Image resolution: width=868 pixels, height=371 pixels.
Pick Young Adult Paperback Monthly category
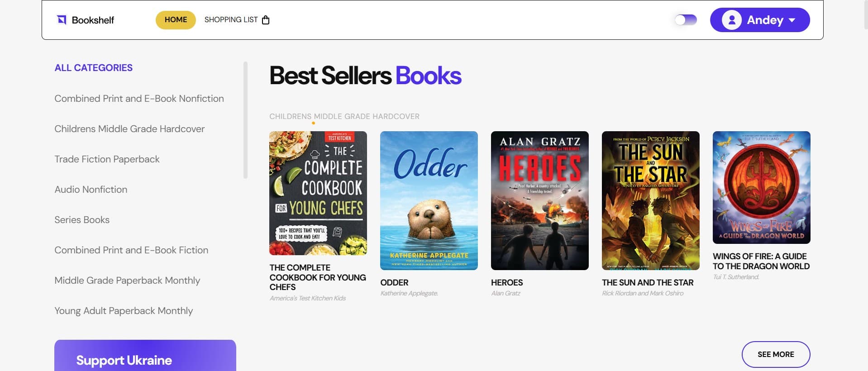[124, 311]
